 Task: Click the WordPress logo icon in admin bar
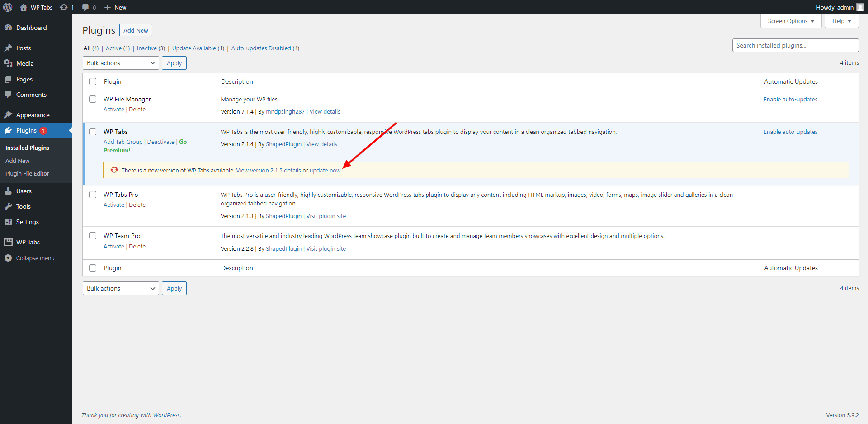[8, 7]
